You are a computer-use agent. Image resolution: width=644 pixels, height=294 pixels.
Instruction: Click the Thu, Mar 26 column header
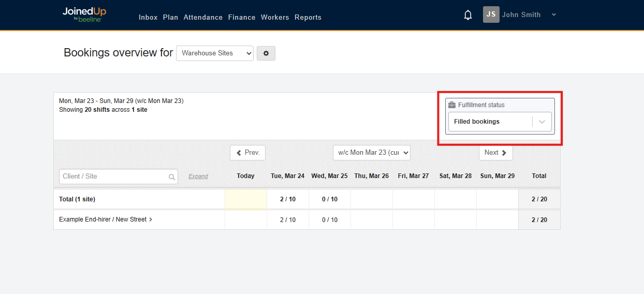pos(372,176)
